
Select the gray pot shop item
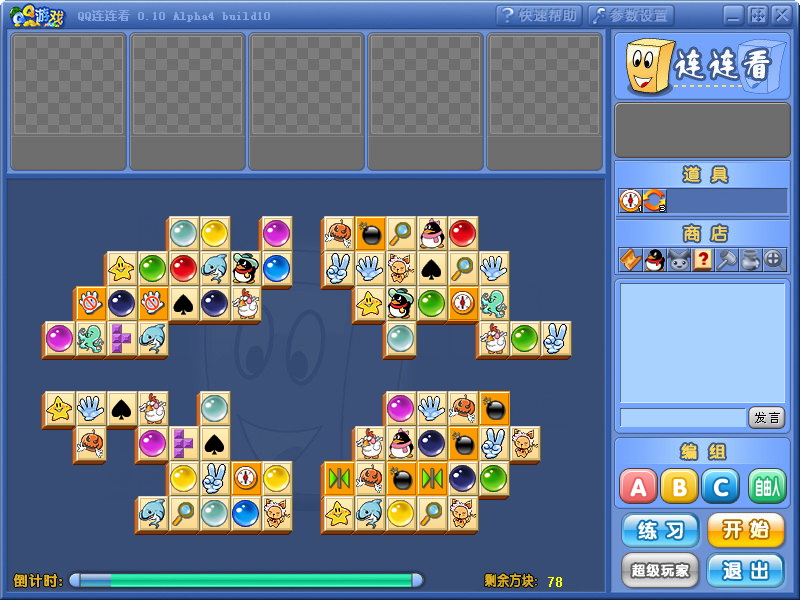(x=750, y=260)
